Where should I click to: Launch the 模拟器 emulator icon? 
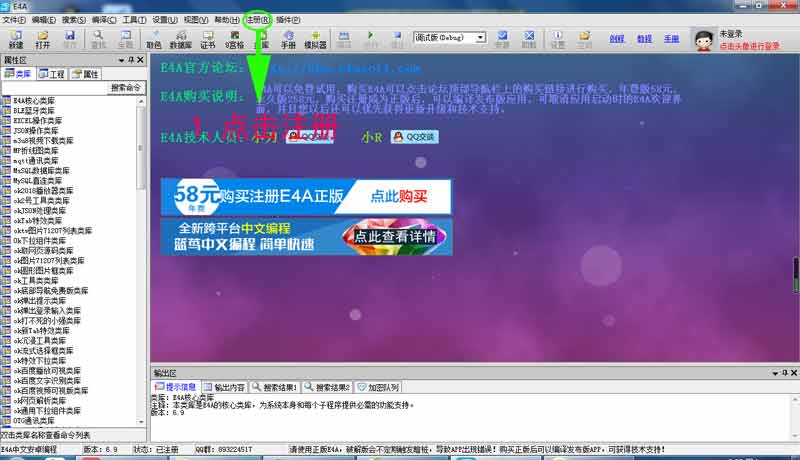(315, 39)
